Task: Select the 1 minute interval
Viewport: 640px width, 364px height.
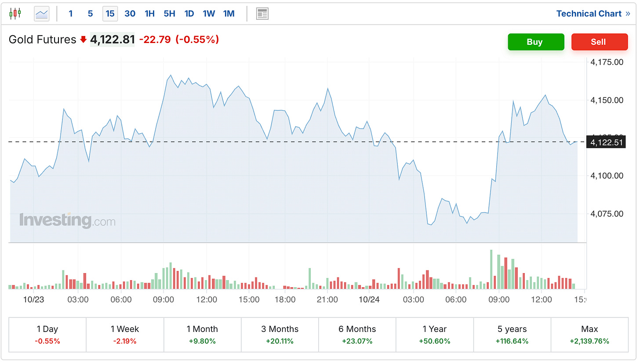Action: tap(71, 14)
